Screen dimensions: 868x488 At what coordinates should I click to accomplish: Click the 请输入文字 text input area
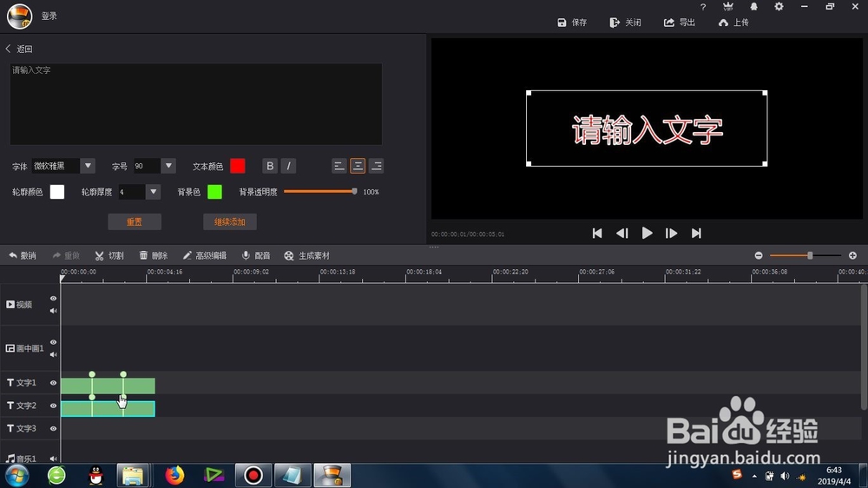[196, 103]
